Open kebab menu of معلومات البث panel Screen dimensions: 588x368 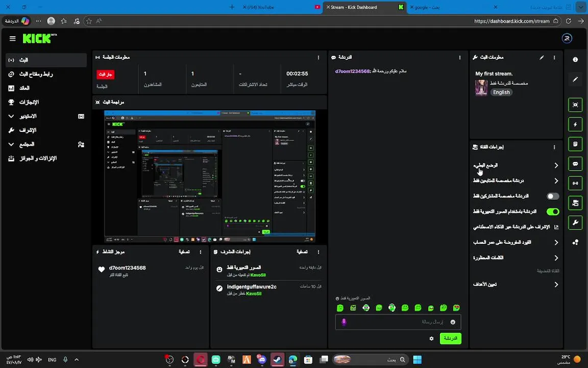554,57
